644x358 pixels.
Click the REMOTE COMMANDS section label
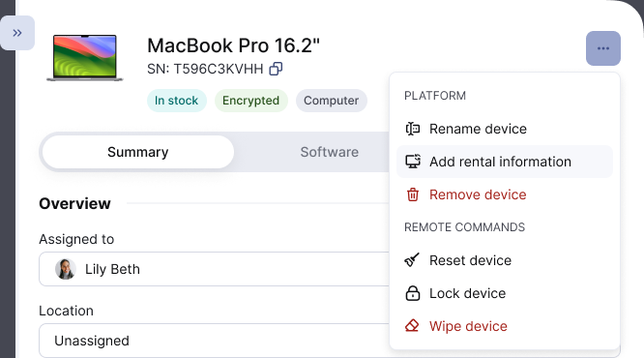[464, 227]
